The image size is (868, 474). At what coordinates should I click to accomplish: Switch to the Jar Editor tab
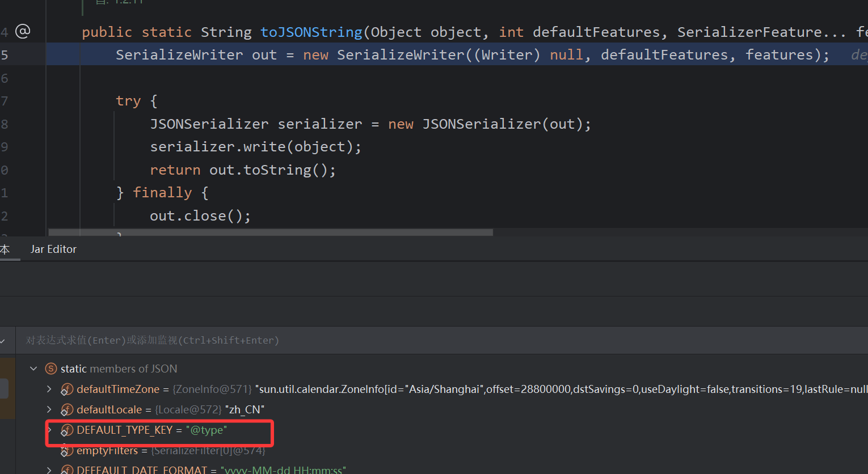point(53,249)
